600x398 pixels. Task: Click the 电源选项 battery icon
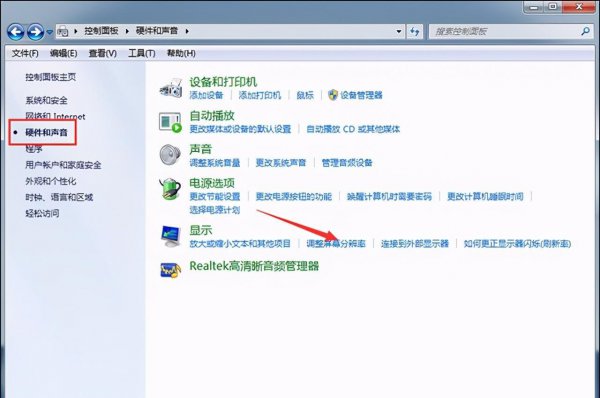coord(170,189)
